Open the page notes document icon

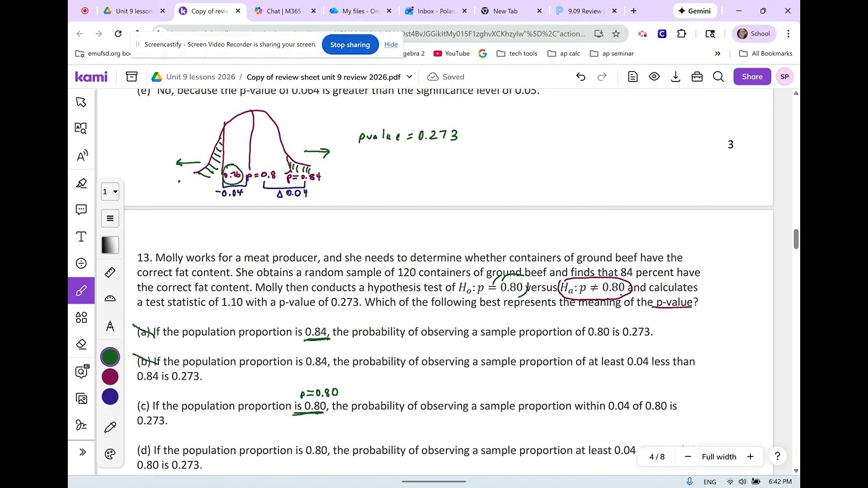[633, 77]
